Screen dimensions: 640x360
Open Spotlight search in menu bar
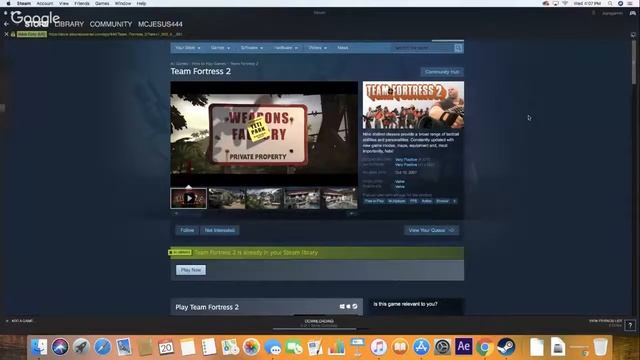click(610, 3)
